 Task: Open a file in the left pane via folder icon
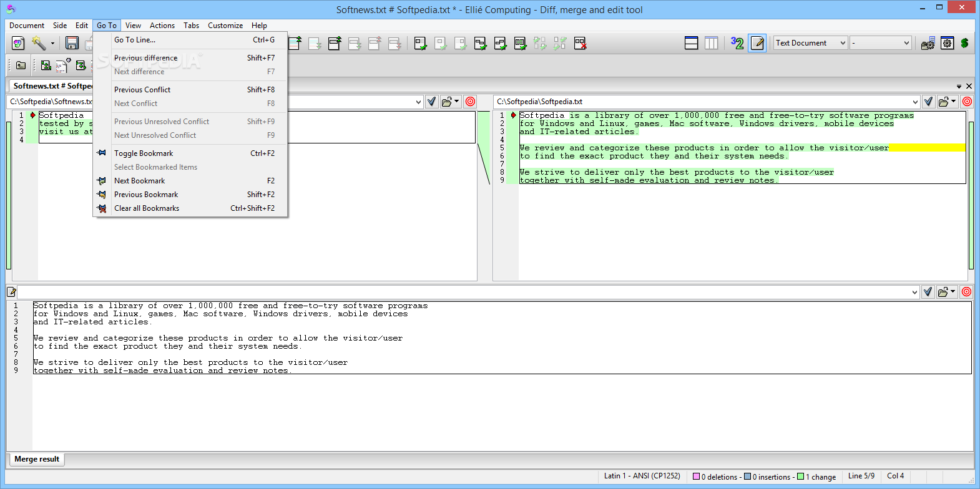point(447,102)
